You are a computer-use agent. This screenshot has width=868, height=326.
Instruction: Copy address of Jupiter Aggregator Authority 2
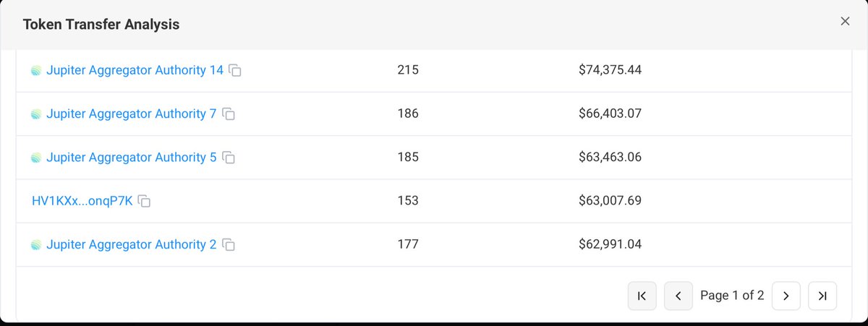point(229,245)
